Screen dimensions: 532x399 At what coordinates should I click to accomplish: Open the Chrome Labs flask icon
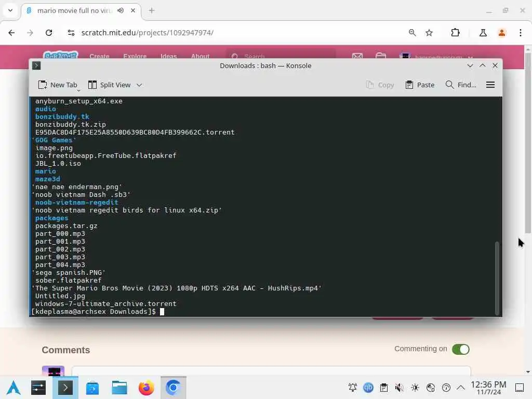point(483,33)
